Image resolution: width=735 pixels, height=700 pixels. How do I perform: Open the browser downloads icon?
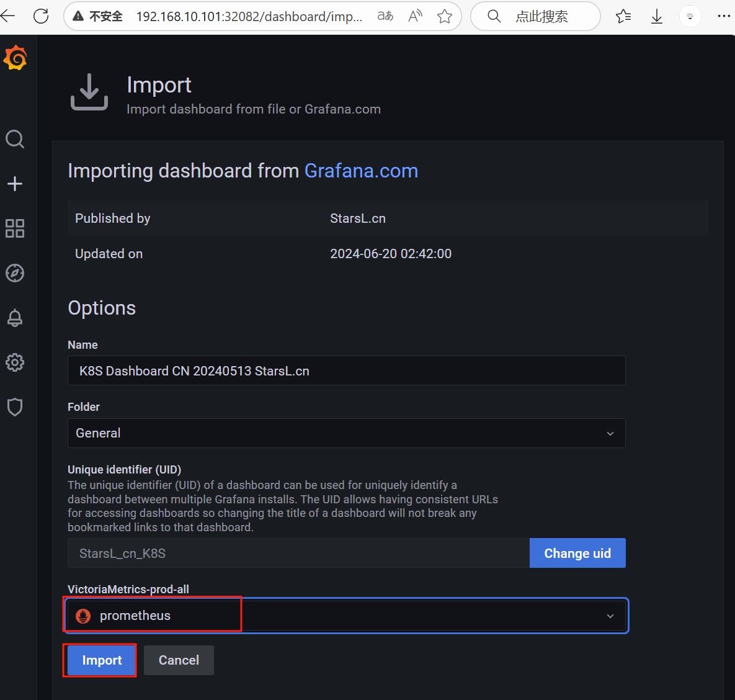(657, 16)
